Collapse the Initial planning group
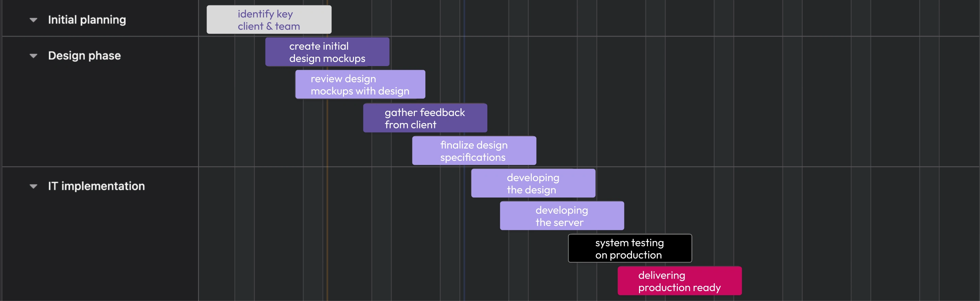Image resolution: width=980 pixels, height=301 pixels. click(33, 20)
